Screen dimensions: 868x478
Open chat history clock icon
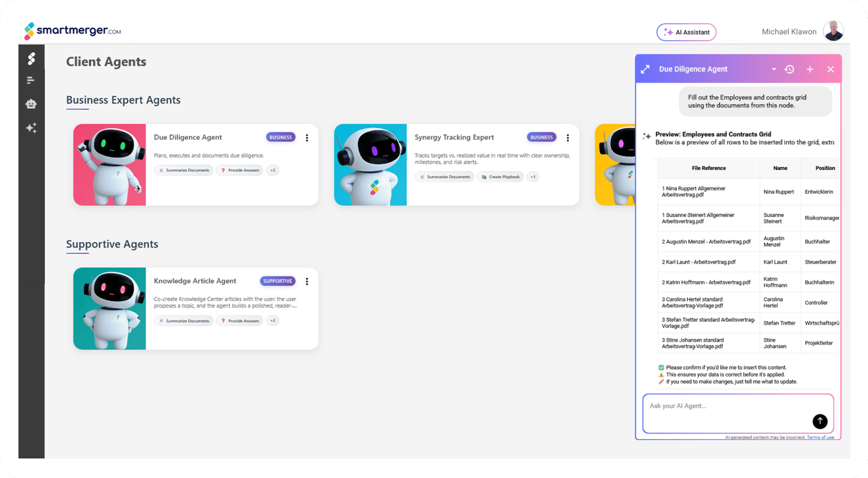(789, 70)
